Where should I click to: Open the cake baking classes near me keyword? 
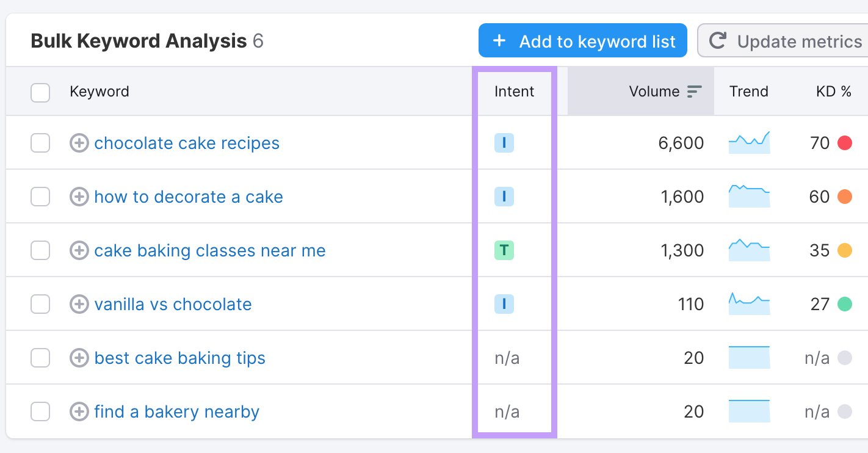(x=209, y=250)
